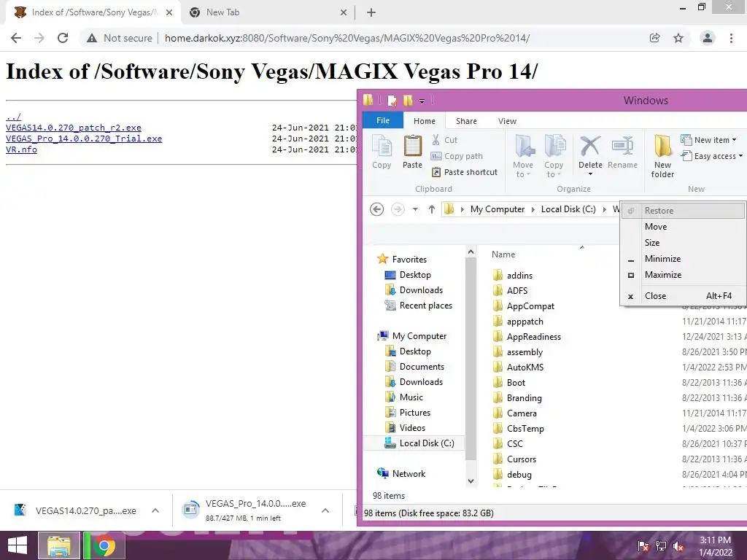Open the Copy to dropdown button
The height and width of the screenshot is (560, 747).
pyautogui.click(x=554, y=156)
